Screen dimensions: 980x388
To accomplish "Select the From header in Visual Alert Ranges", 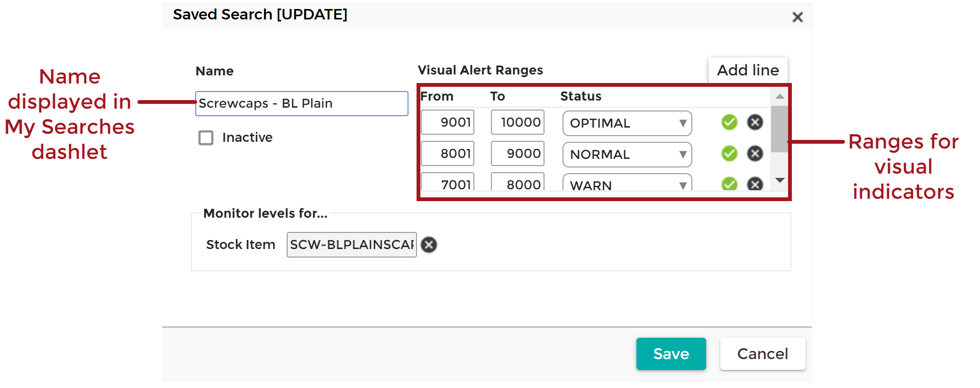I will point(436,96).
